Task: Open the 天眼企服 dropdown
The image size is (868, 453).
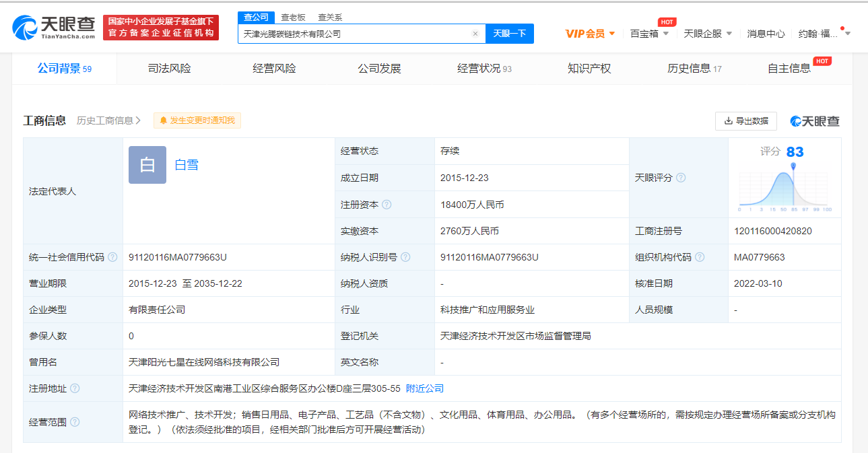Action: point(708,34)
